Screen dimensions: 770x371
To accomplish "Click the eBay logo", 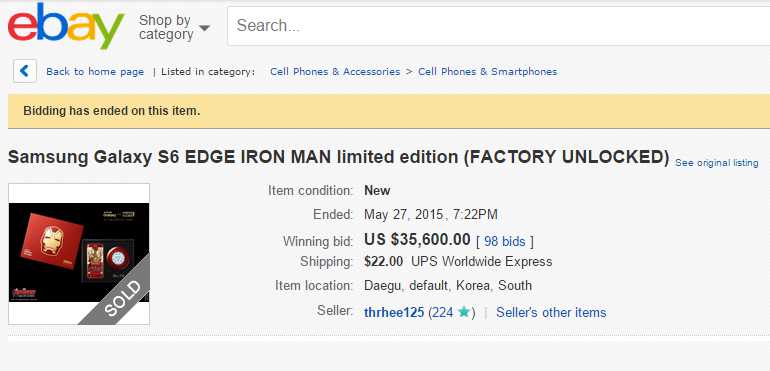I will 65,27.
